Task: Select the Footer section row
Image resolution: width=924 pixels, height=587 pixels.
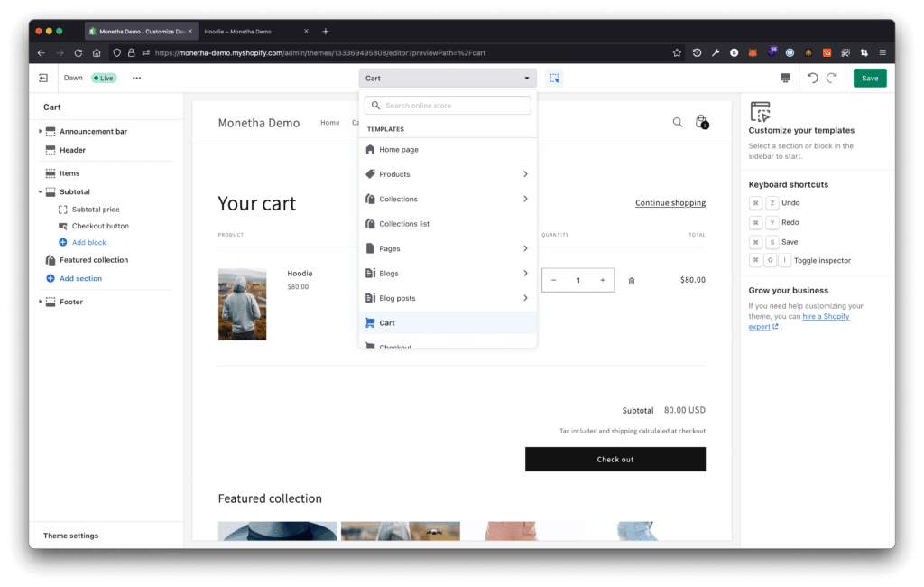Action: click(70, 302)
